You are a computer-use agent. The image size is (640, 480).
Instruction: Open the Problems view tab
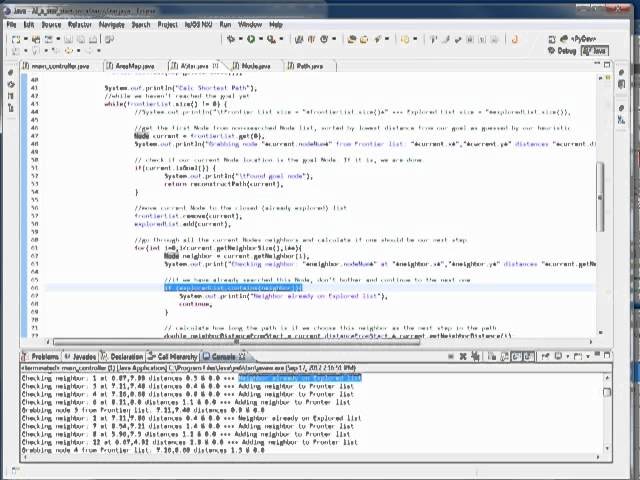tap(40, 357)
